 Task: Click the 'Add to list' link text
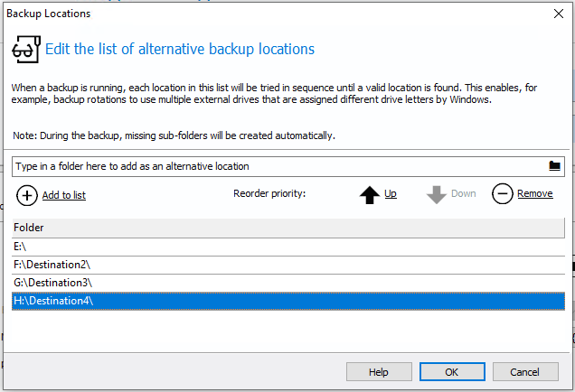[x=63, y=195]
